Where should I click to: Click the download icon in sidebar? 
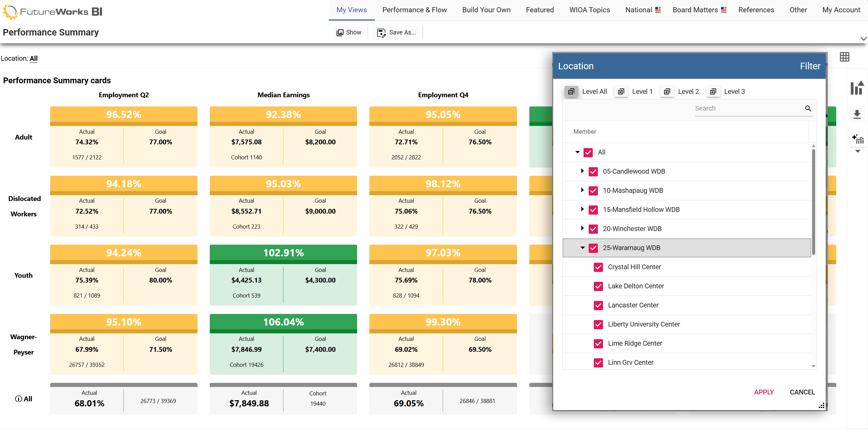pyautogui.click(x=857, y=114)
